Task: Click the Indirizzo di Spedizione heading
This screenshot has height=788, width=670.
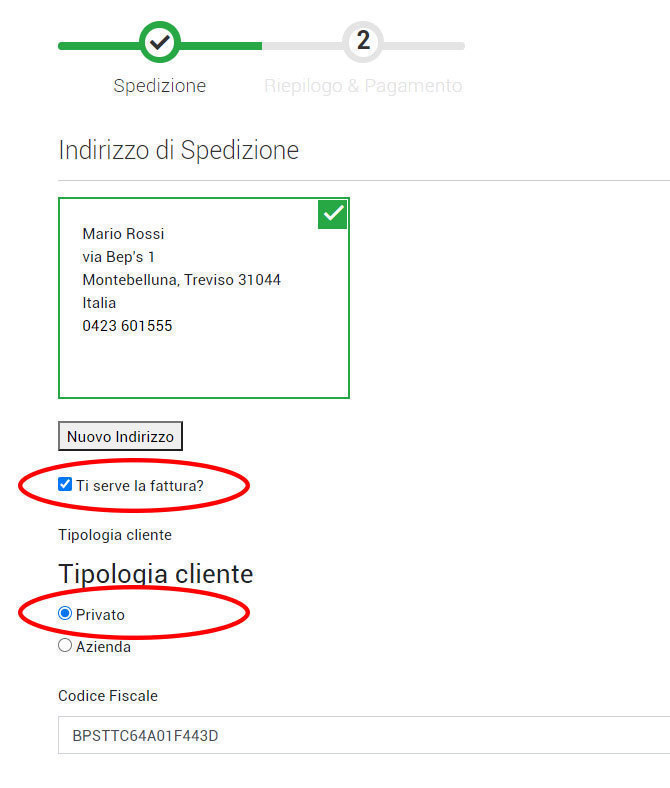Action: 179,151
